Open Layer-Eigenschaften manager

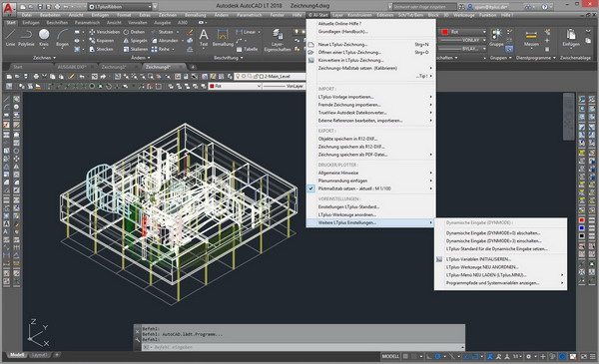point(278,40)
